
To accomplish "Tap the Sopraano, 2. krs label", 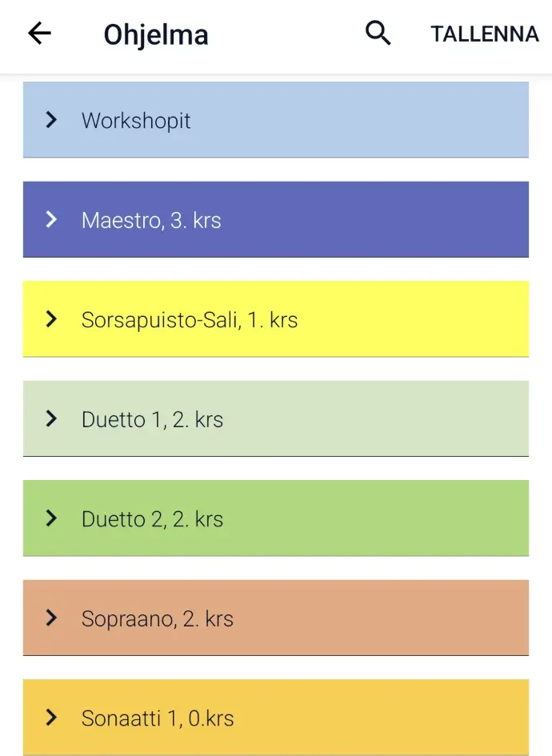I will click(x=158, y=618).
